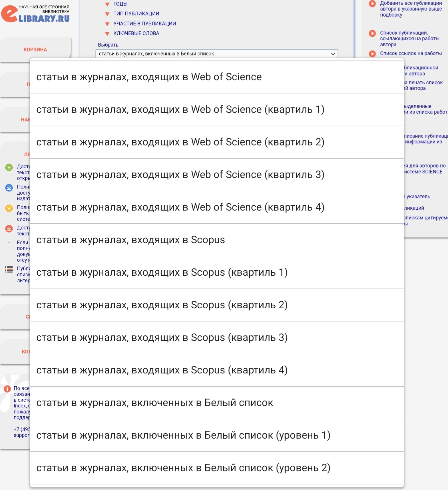Choose Web of Science (квартиль 3) option
Screen dimensions: 448x490
point(217,175)
